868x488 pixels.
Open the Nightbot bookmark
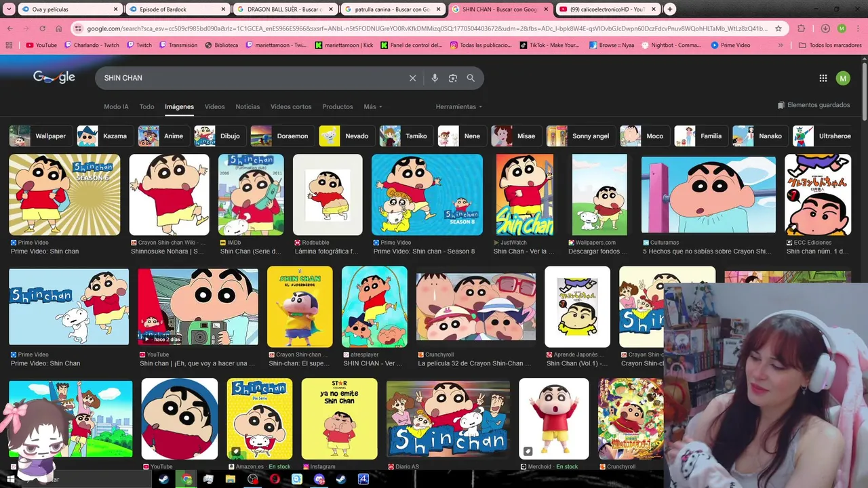[x=671, y=45]
